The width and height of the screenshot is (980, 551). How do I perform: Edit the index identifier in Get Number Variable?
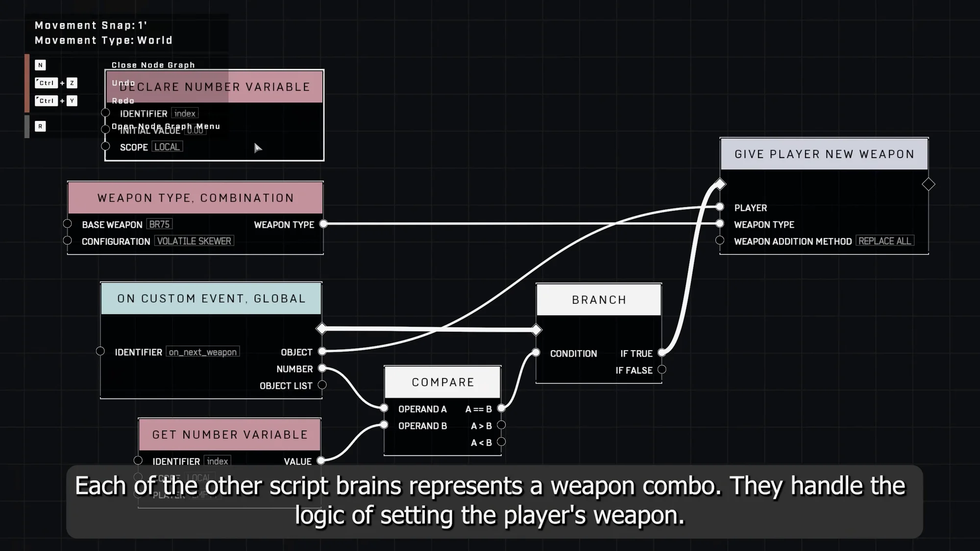pos(218,461)
